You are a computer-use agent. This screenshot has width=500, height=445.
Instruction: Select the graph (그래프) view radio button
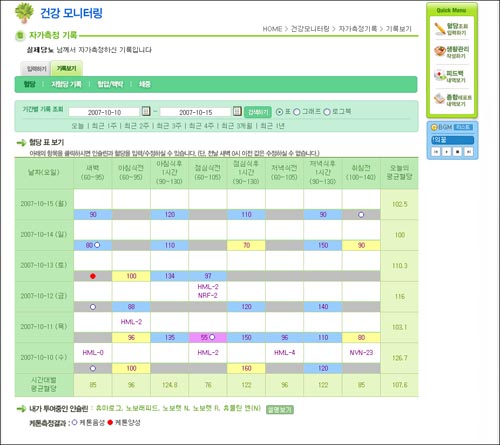tap(297, 112)
